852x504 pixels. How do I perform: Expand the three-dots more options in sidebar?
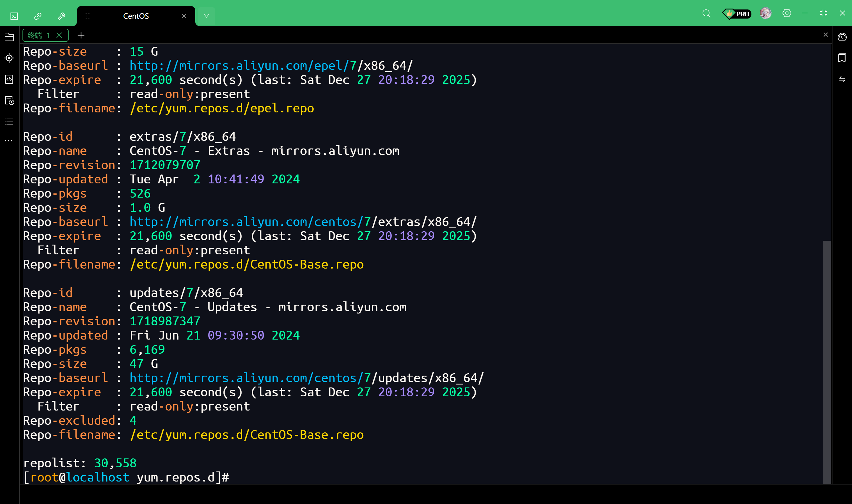9,140
